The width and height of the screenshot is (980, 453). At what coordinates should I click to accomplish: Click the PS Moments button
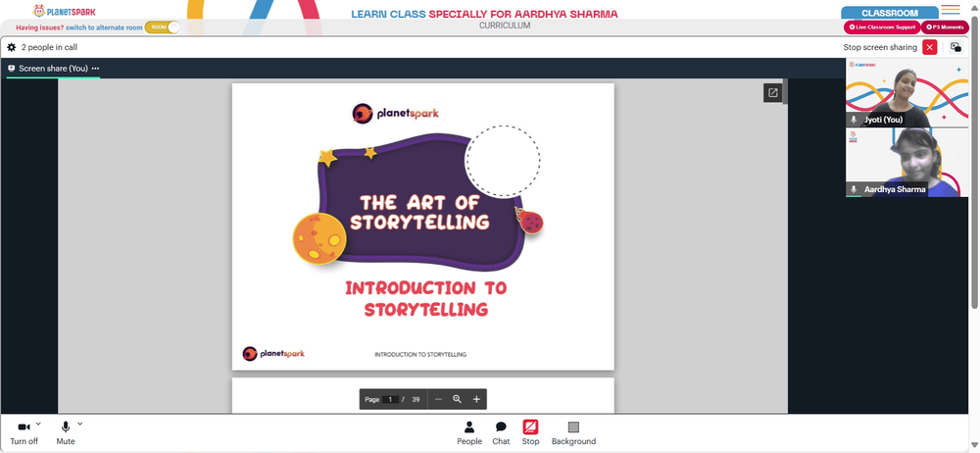[x=945, y=27]
